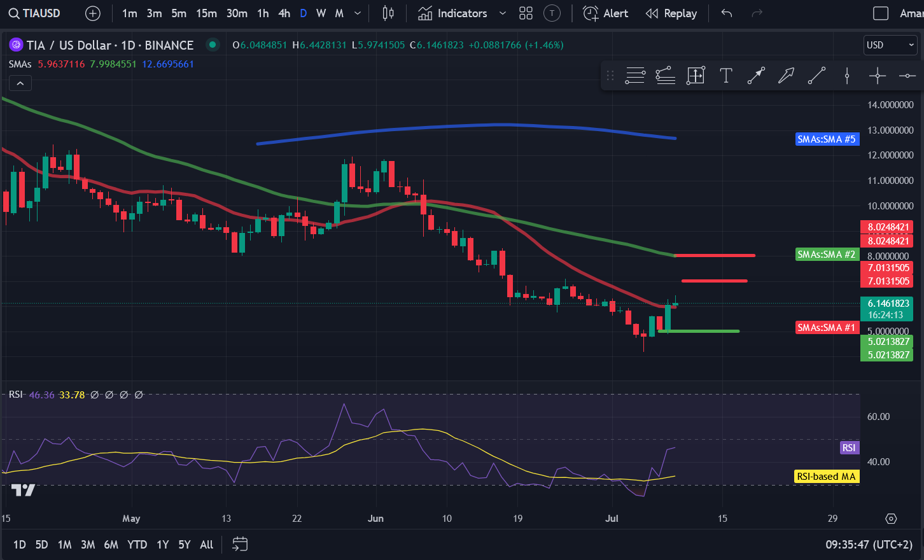This screenshot has width=924, height=560.
Task: Add symbol with the plus circle icon
Action: click(x=93, y=13)
